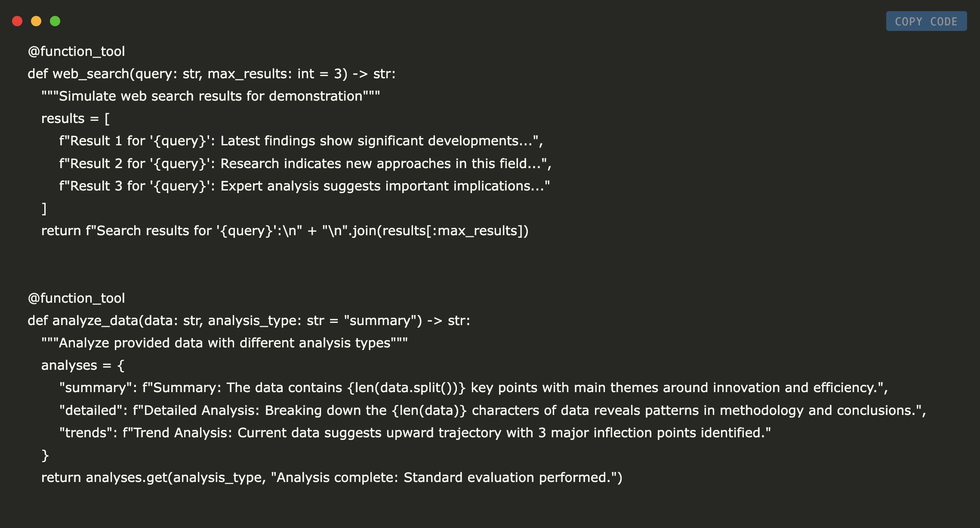The image size is (980, 528).
Task: Click the COPY CODE button
Action: tap(926, 21)
